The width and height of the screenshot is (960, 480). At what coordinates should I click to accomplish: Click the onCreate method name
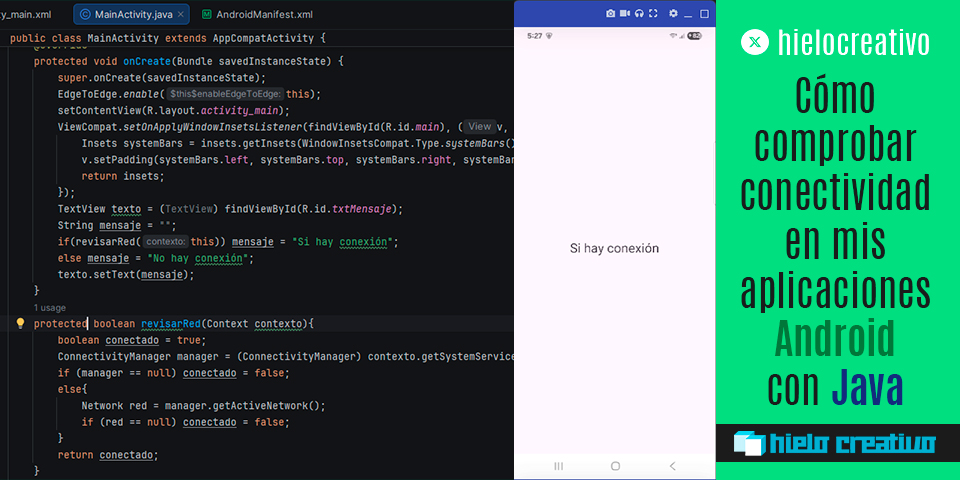point(147,62)
